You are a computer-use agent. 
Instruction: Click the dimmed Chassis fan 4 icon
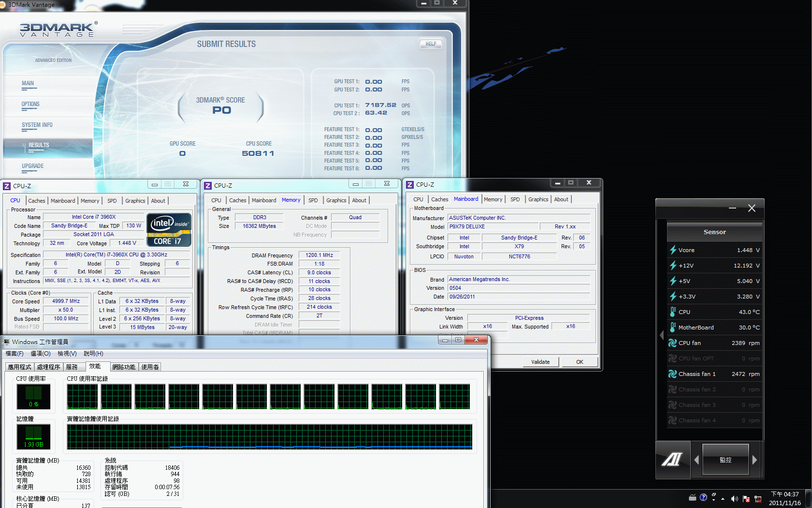point(672,420)
